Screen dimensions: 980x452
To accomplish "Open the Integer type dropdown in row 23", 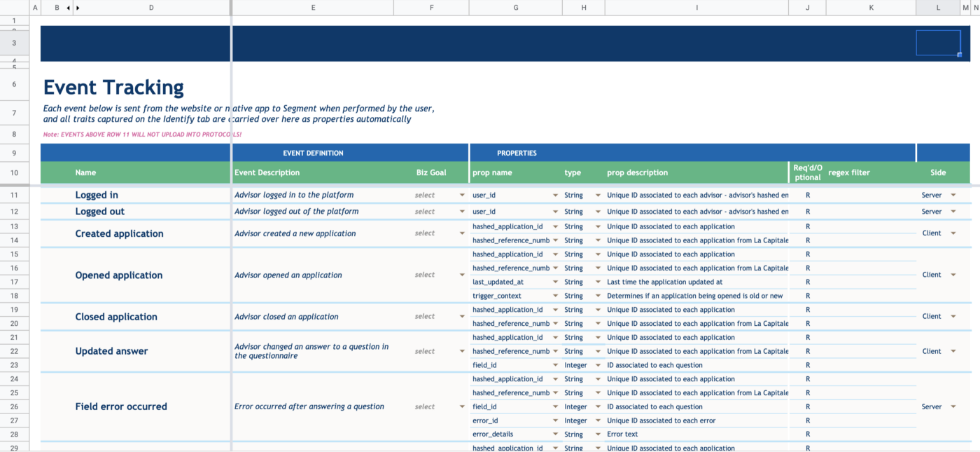I will pyautogui.click(x=598, y=365).
